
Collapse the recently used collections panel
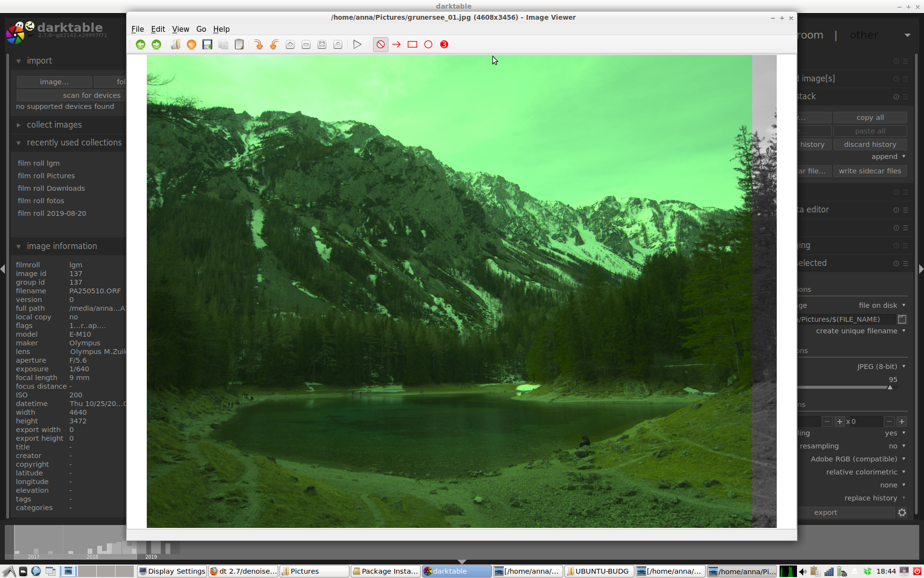click(18, 143)
